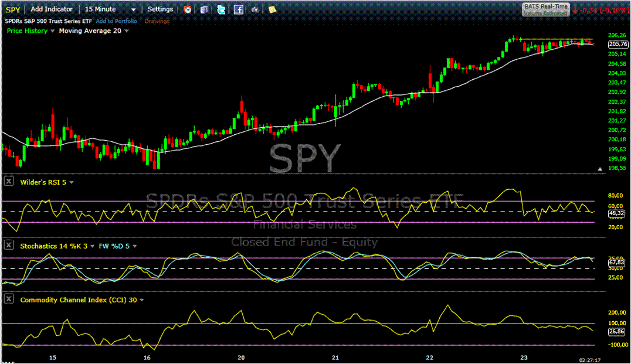Click the yellow horizontal resistance line drawing
The height and width of the screenshot is (364, 631).
click(x=556, y=39)
